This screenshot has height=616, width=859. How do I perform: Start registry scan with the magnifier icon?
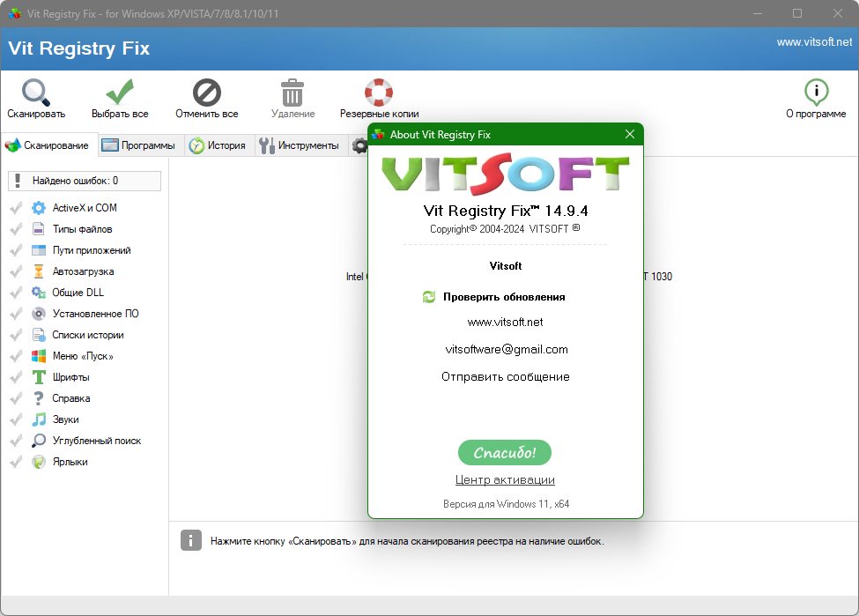[x=35, y=92]
